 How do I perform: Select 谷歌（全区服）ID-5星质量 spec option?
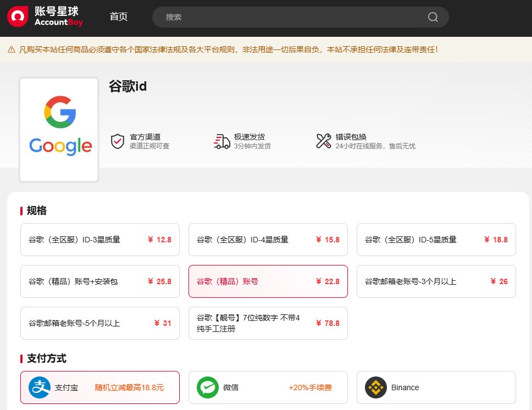tap(436, 240)
